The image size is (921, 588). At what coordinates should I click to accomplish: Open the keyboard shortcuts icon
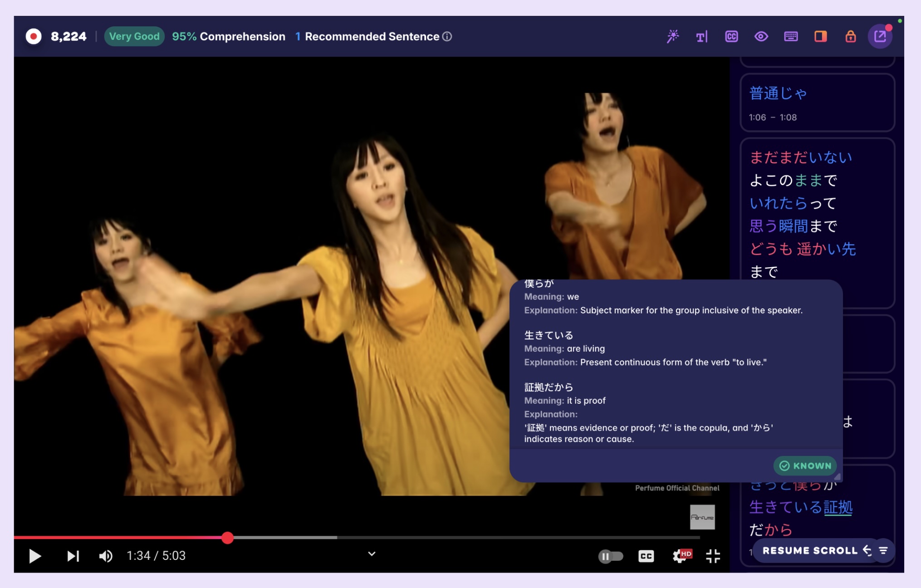tap(790, 36)
